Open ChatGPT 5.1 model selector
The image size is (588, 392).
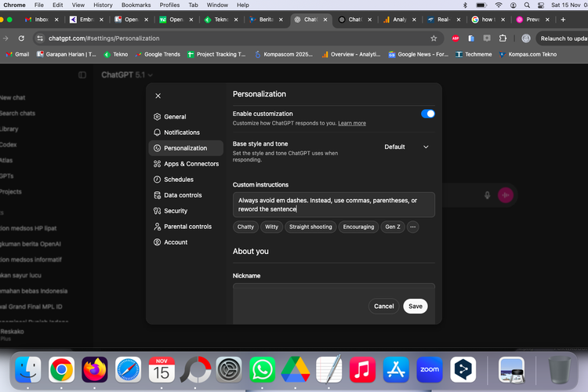(127, 74)
